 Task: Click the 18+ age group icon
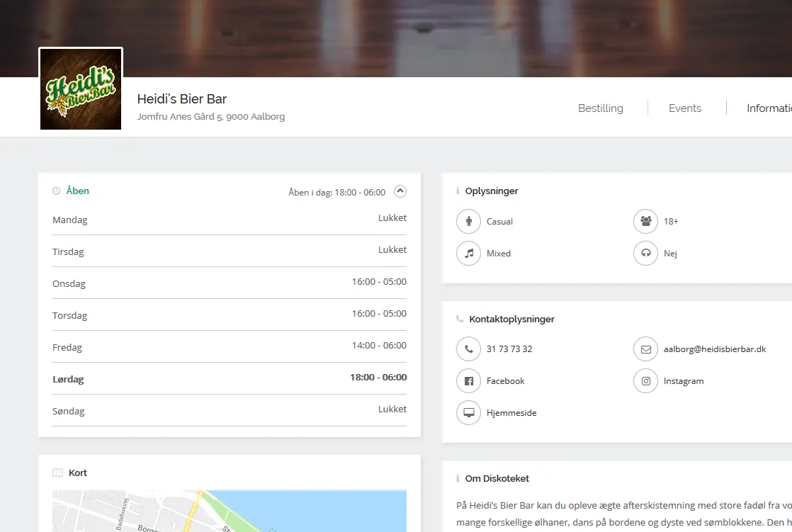click(645, 221)
